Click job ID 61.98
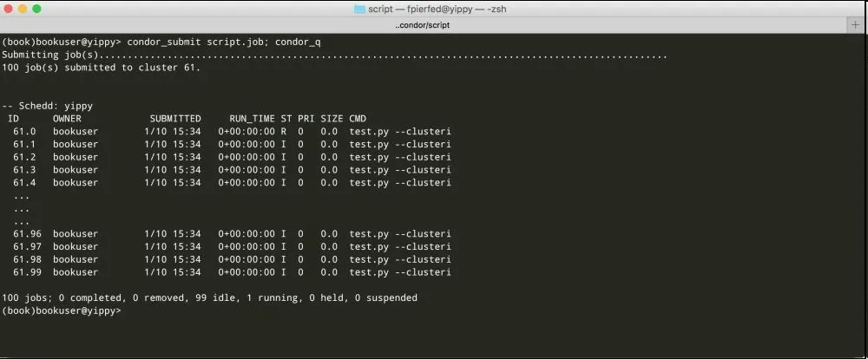The height and width of the screenshot is (359, 868). pos(27,259)
